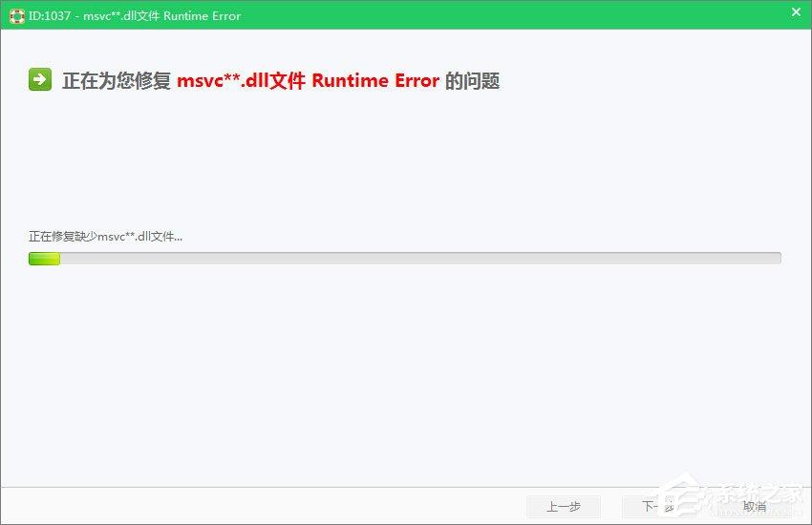The width and height of the screenshot is (812, 525).
Task: Click the red heading text msvc**.dll文件 Runtime Error
Action: point(309,81)
